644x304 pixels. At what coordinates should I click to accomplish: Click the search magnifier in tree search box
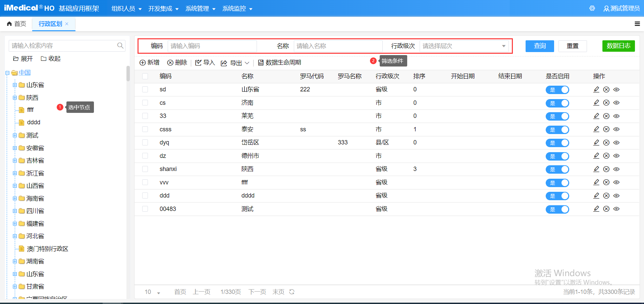click(120, 46)
